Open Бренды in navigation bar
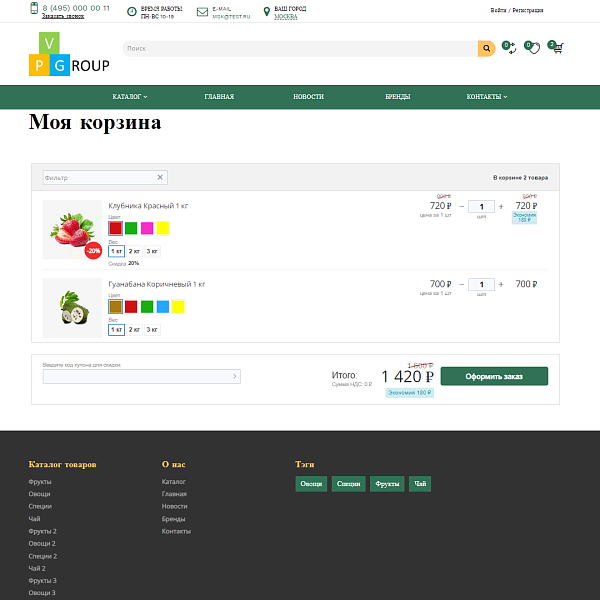 397,97
